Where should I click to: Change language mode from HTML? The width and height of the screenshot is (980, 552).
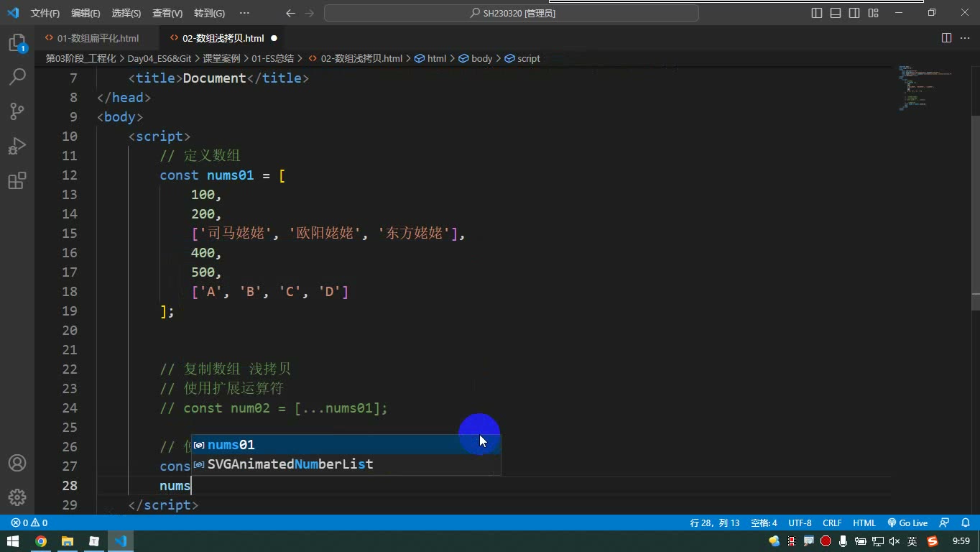[864, 523]
